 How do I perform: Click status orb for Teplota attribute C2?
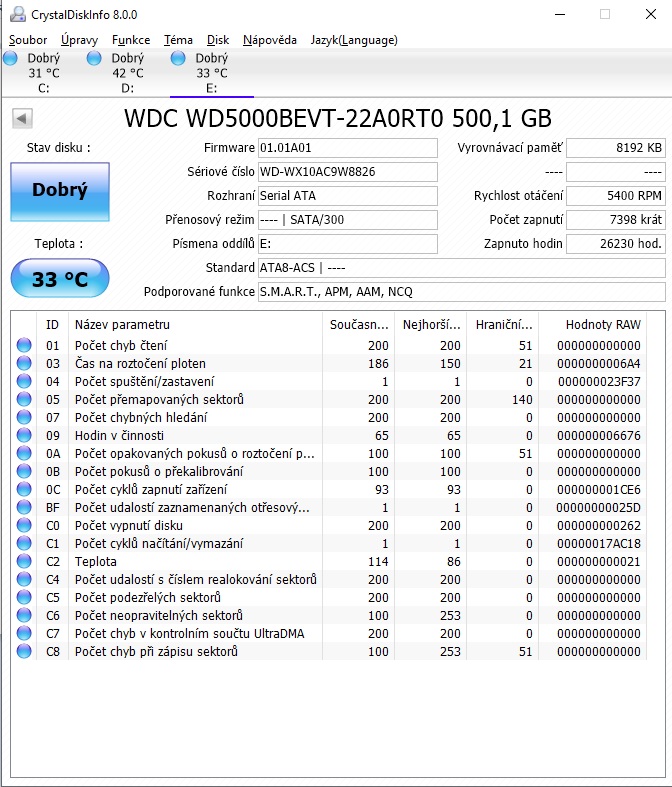24,561
